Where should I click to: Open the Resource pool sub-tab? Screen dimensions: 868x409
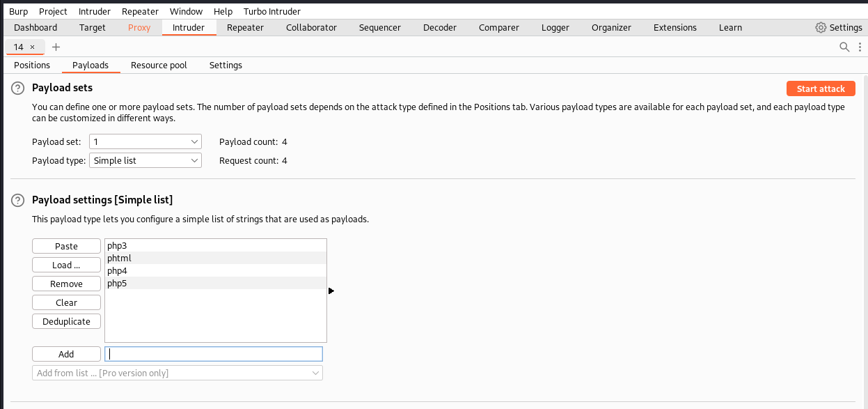pyautogui.click(x=159, y=65)
